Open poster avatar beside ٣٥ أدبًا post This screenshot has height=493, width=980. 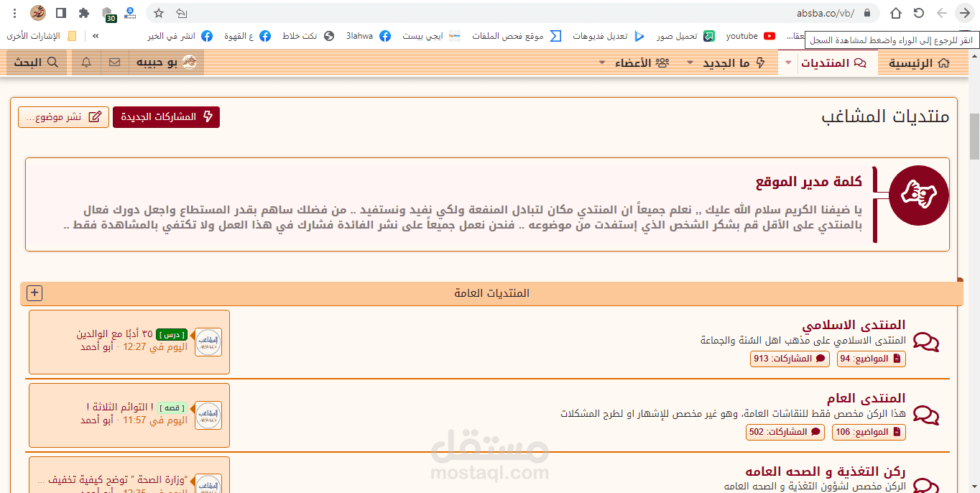tap(208, 342)
